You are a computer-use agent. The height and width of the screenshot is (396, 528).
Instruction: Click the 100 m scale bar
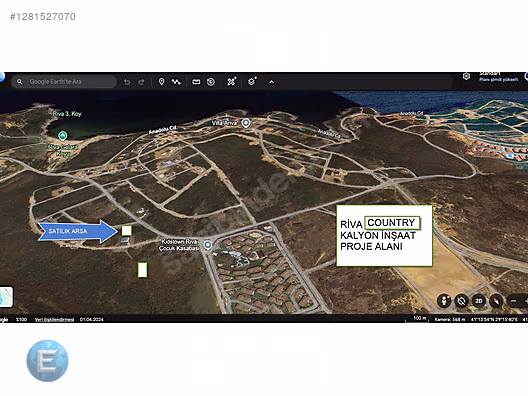[417, 319]
